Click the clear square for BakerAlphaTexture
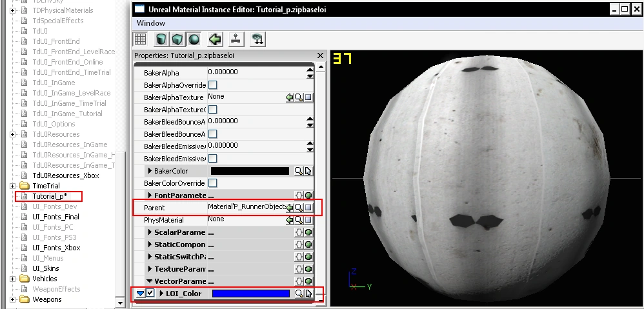Image resolution: width=644 pixels, height=309 pixels. tap(308, 97)
